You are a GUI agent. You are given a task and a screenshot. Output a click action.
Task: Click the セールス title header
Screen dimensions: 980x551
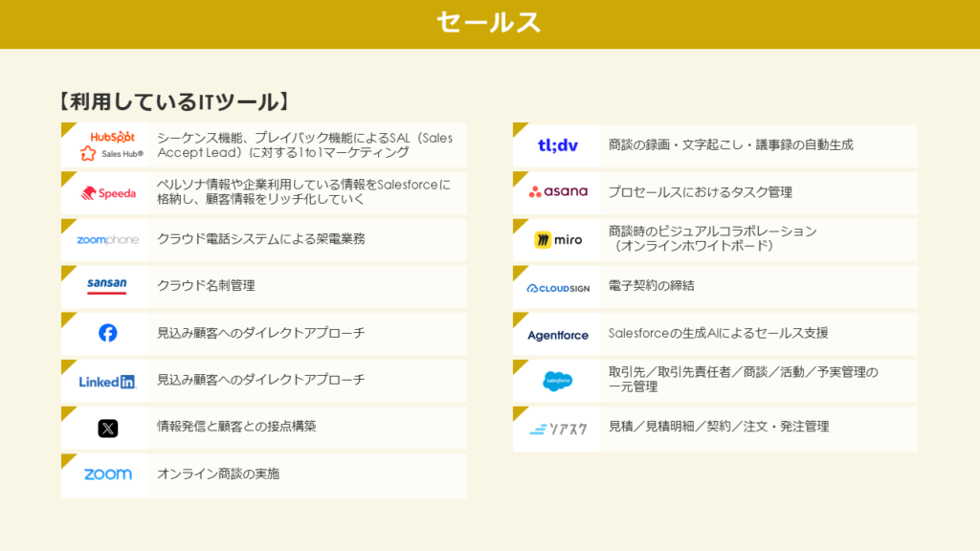(489, 23)
